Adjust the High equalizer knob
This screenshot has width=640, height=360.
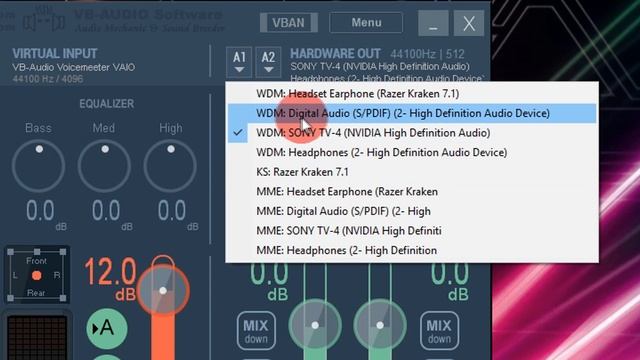(x=170, y=166)
